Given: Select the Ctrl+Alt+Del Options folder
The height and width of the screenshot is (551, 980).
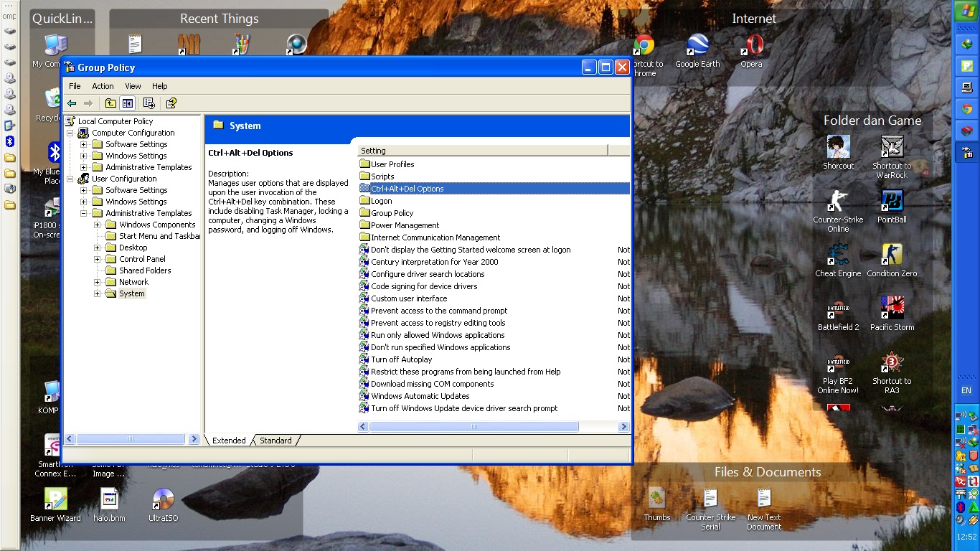Looking at the screenshot, I should (x=407, y=189).
